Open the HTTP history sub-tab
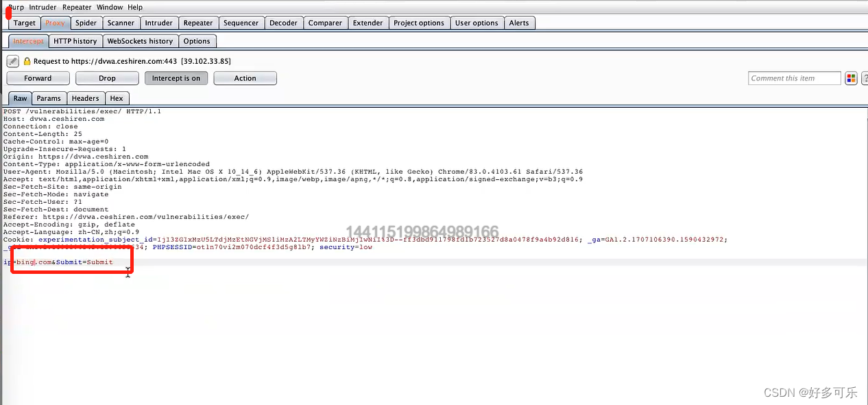868x405 pixels. [75, 41]
